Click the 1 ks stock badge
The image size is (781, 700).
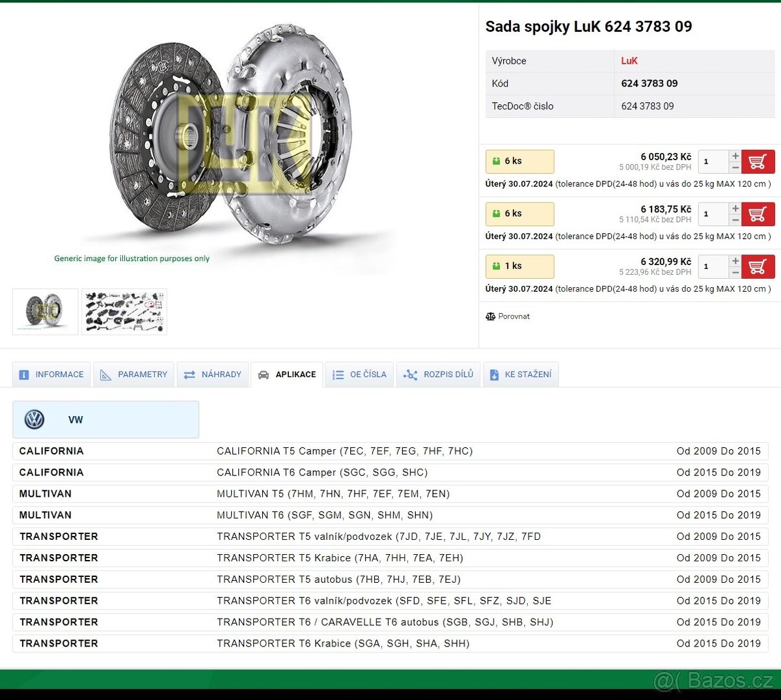tap(520, 266)
